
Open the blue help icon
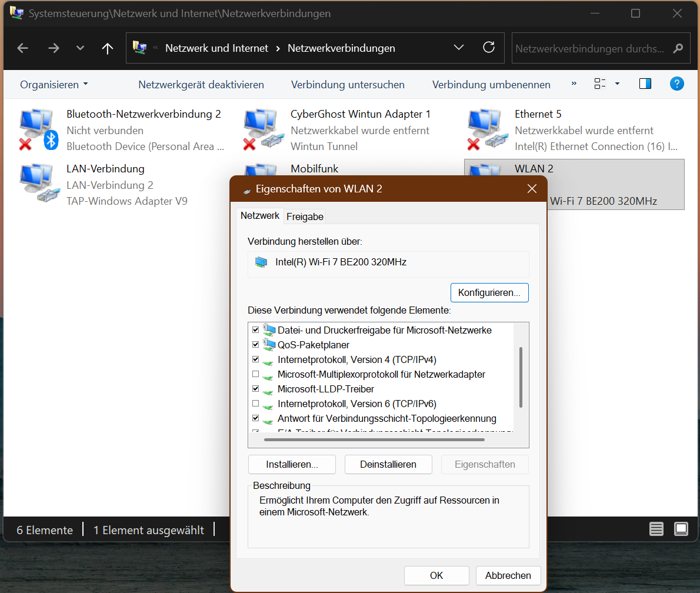point(677,84)
